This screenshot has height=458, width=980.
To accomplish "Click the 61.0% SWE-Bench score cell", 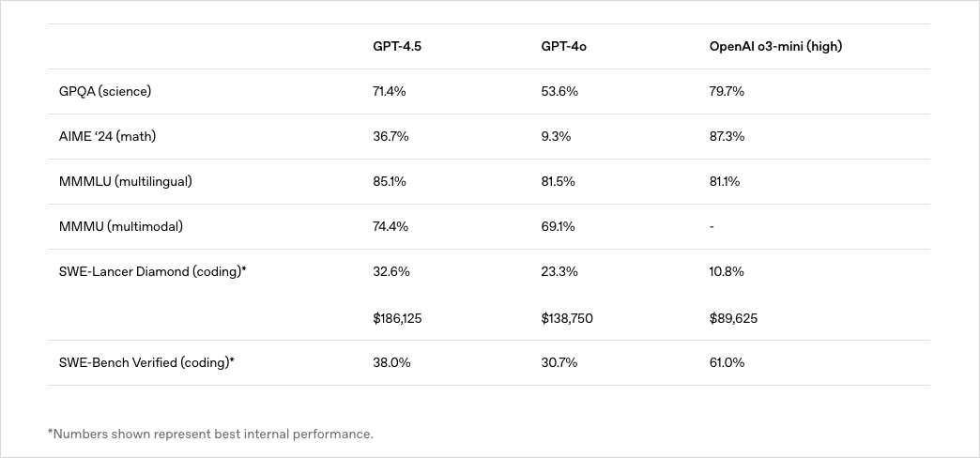I will [x=727, y=362].
